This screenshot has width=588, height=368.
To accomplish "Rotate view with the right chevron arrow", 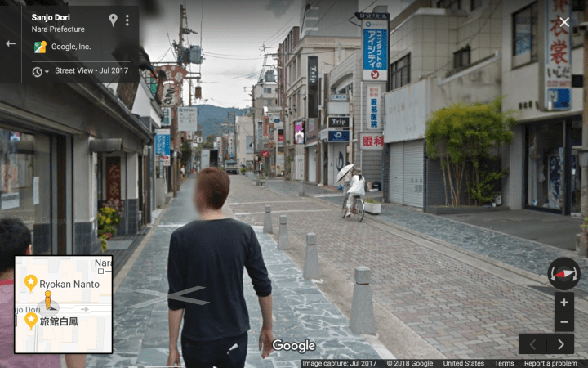I will coord(560,344).
